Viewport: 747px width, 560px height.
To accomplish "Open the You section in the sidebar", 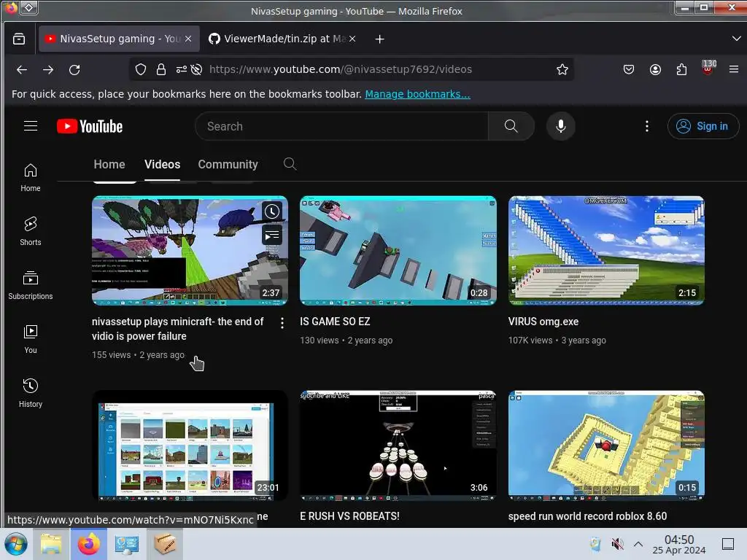I will click(x=31, y=339).
